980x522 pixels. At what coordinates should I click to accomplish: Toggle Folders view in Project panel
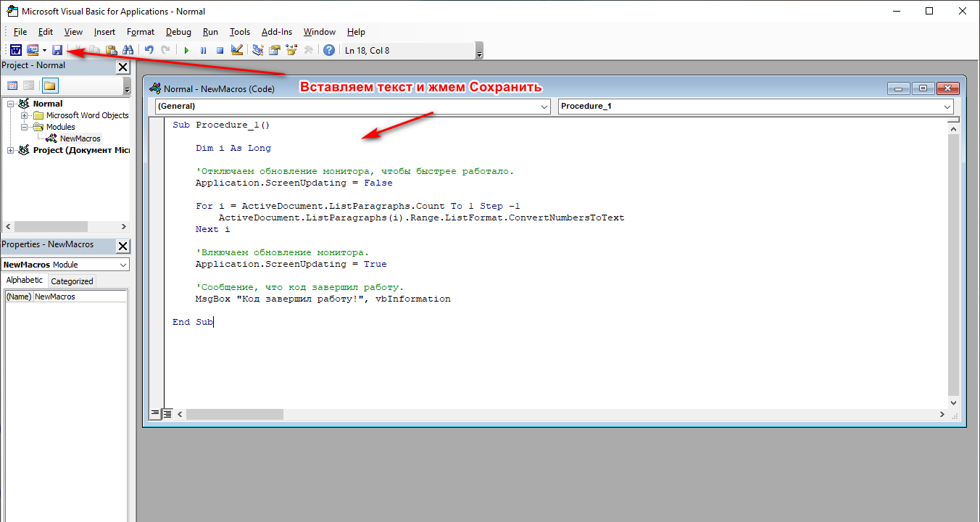click(x=50, y=86)
